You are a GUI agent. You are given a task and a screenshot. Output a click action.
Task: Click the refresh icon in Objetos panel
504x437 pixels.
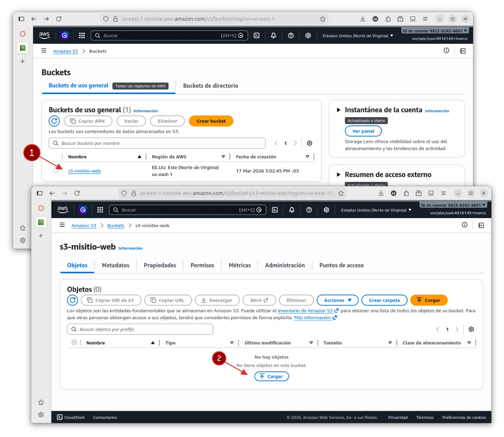click(73, 300)
